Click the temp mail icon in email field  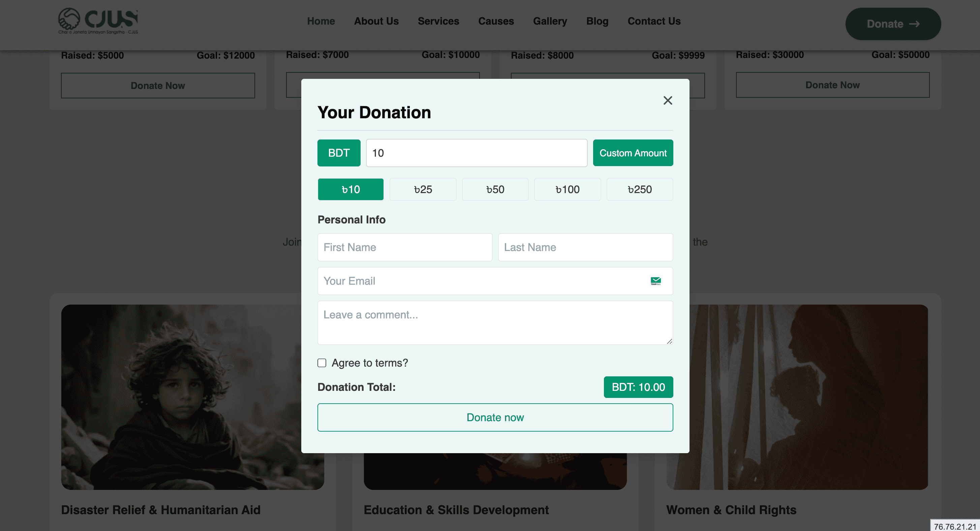[x=655, y=281]
